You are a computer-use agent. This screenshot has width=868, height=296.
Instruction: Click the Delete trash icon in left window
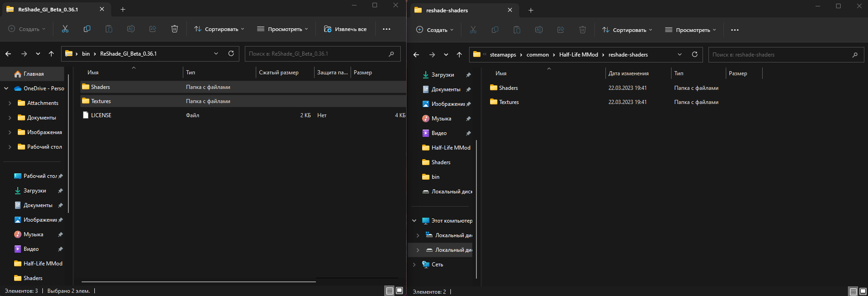tap(174, 29)
